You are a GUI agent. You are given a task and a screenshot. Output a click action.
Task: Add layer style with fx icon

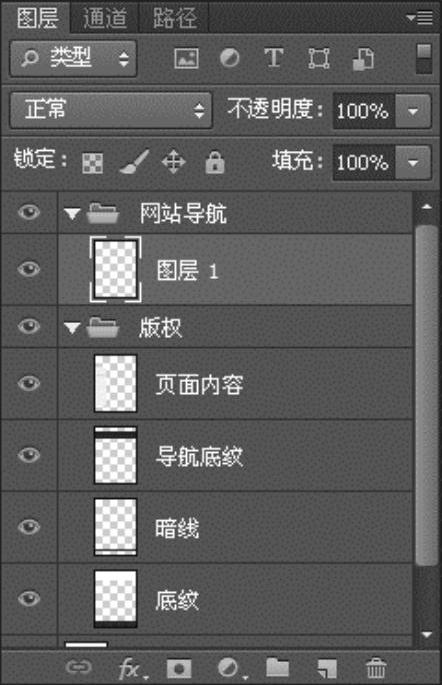(131, 668)
